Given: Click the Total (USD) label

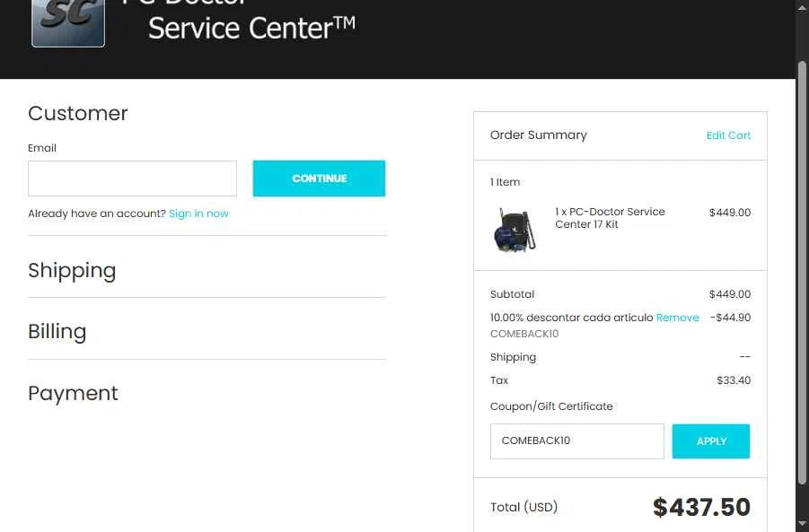Looking at the screenshot, I should (x=524, y=507).
